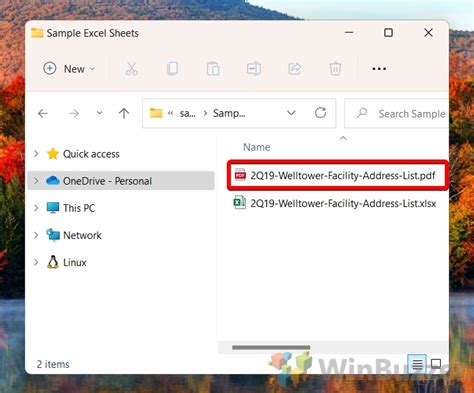This screenshot has width=474, height=393.
Task: Minimize the Sample Excel Sheets window
Action: point(349,32)
